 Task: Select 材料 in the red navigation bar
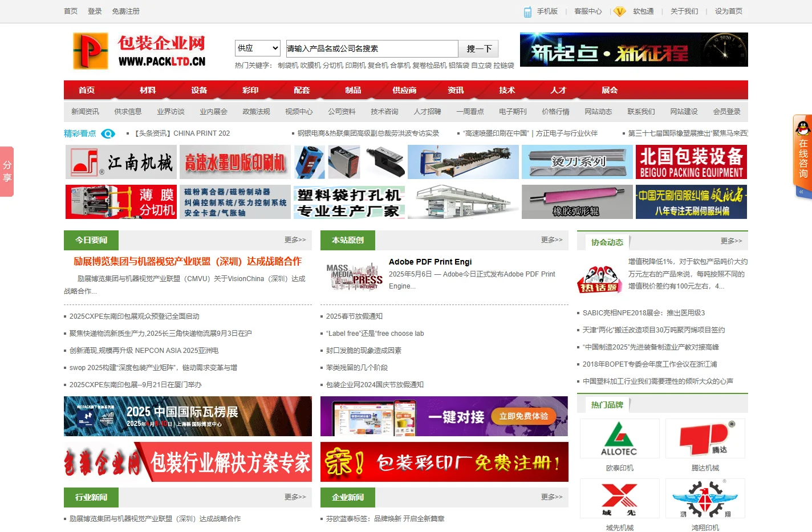(148, 90)
